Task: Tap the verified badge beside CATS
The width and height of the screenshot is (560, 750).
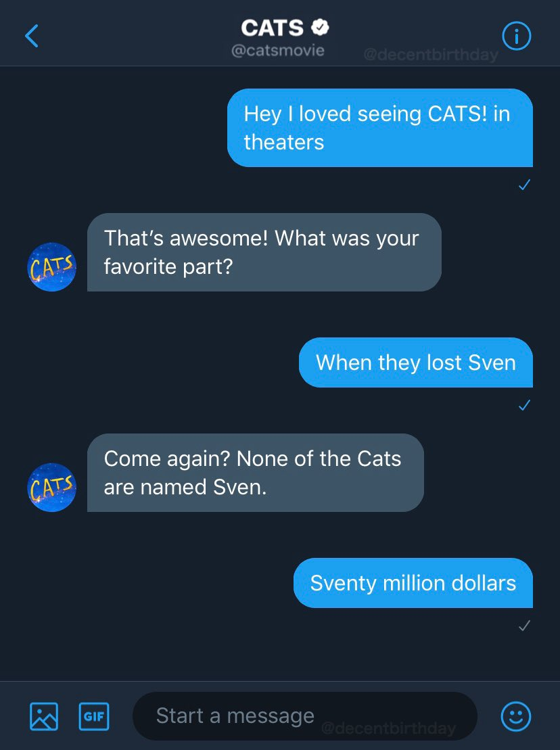Action: 319,28
